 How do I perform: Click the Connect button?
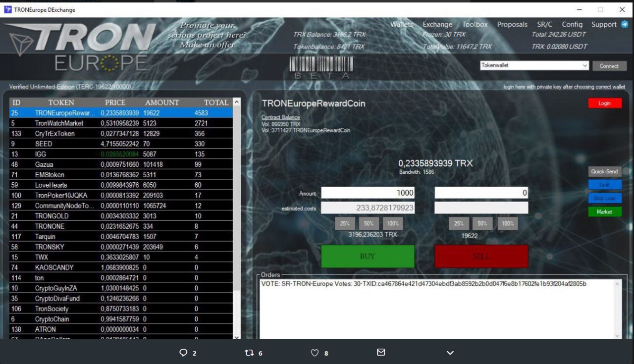coord(609,66)
